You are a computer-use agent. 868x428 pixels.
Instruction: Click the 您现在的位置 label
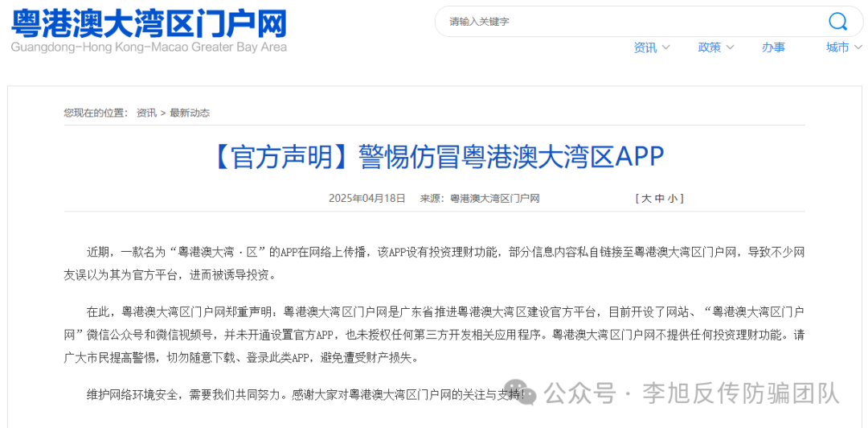pyautogui.click(x=96, y=113)
